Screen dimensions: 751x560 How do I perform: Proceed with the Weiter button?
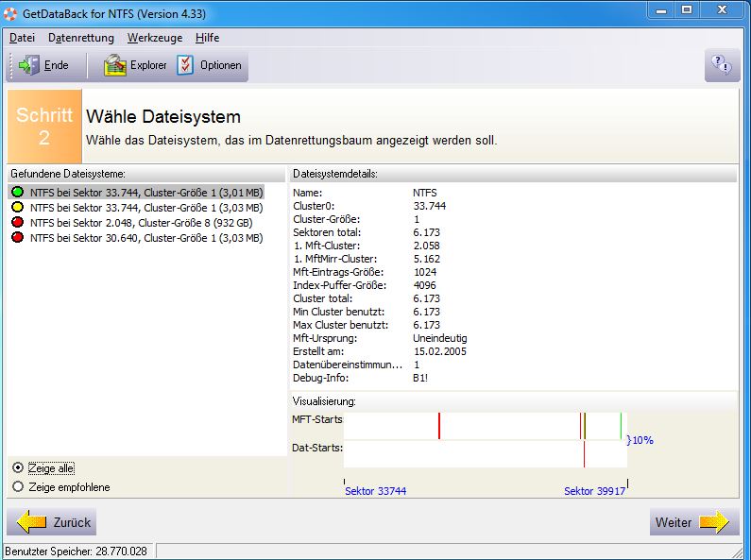point(694,521)
